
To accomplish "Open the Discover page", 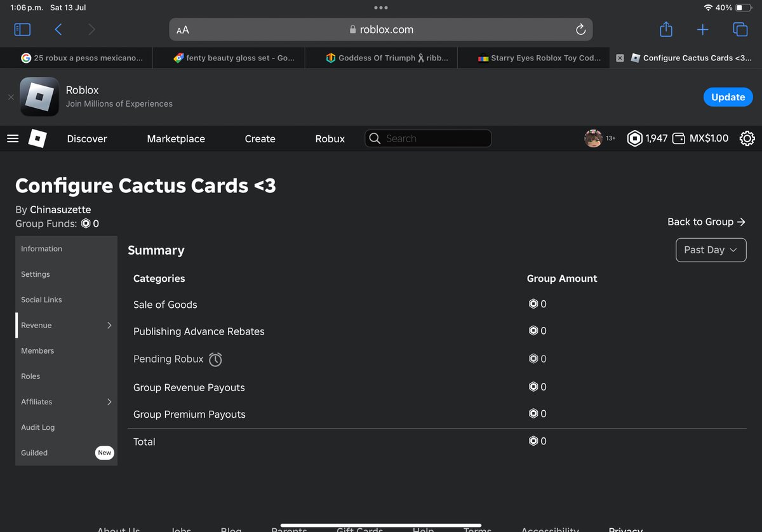I will (x=87, y=138).
